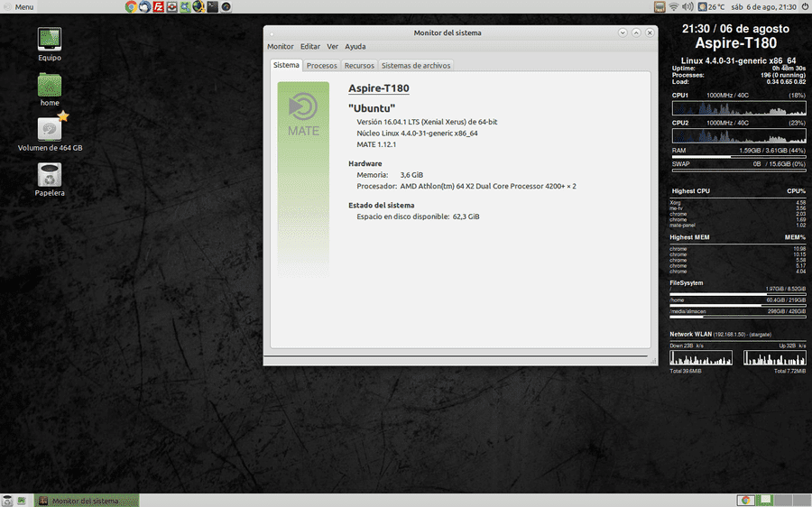
Task: Click the trash icon in bottom panel
Action: (7, 501)
